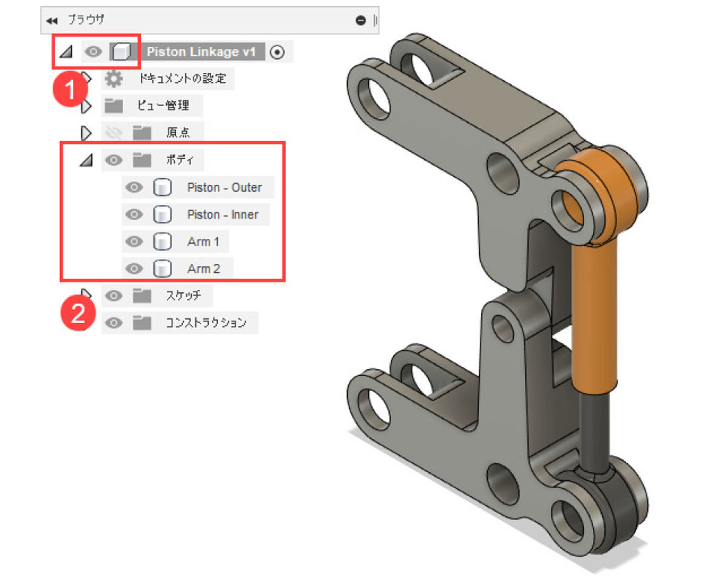Viewport: 728px width, 584px height.
Task: Expand the 原点 folder
Action: coord(86,132)
